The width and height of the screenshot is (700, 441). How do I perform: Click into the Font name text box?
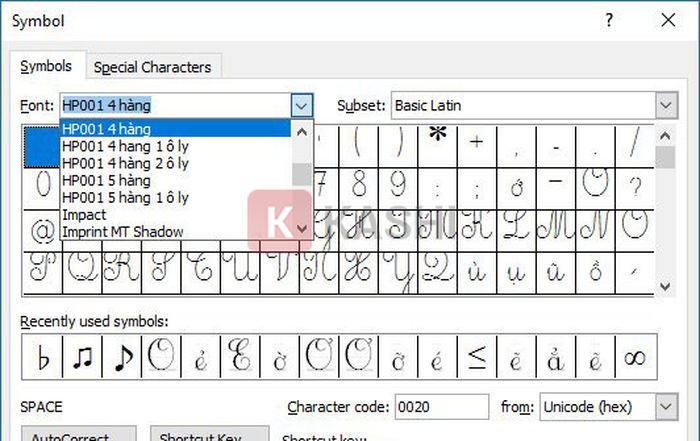point(175,106)
